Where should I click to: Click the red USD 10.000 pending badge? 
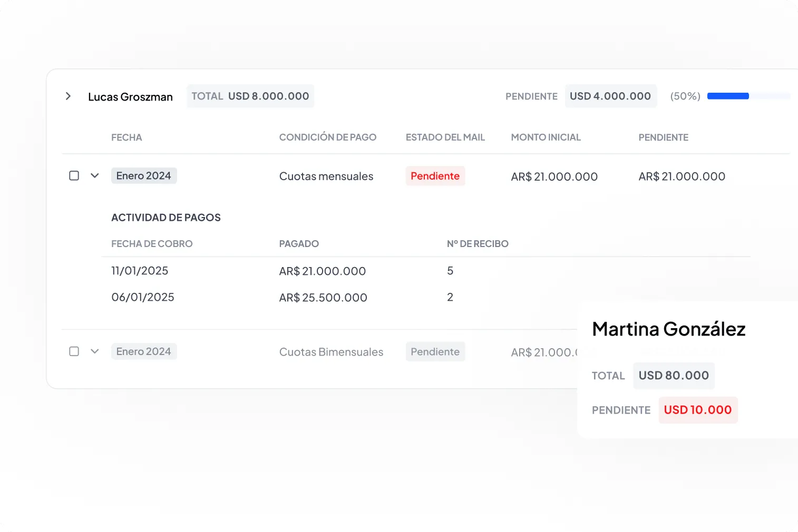pos(698,410)
